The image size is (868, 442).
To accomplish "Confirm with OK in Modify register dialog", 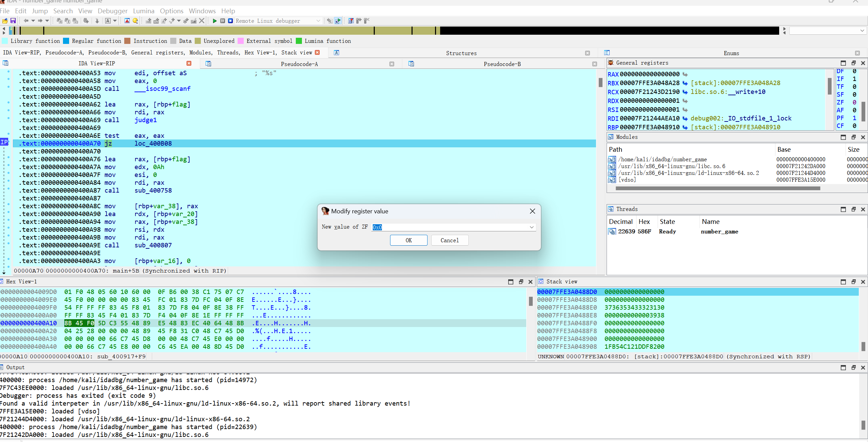I will pos(408,240).
